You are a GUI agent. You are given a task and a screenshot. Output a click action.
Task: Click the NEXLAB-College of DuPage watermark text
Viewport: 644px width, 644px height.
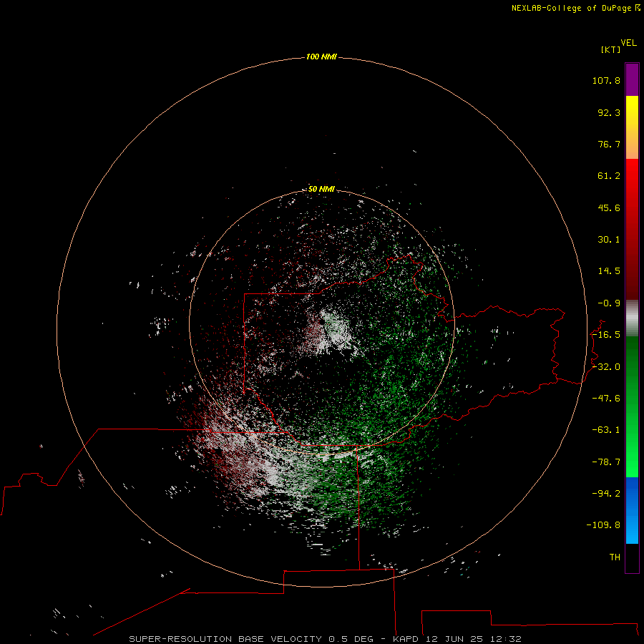tap(575, 8)
